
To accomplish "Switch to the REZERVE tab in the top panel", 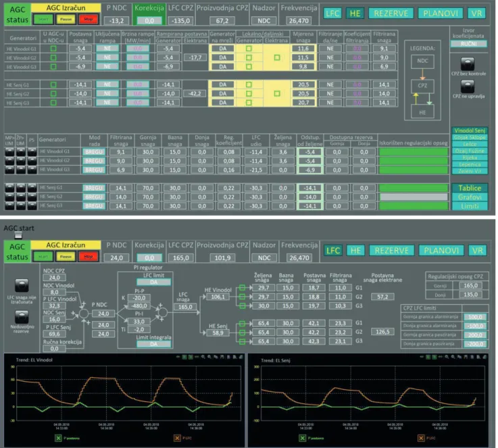I will (x=391, y=14).
